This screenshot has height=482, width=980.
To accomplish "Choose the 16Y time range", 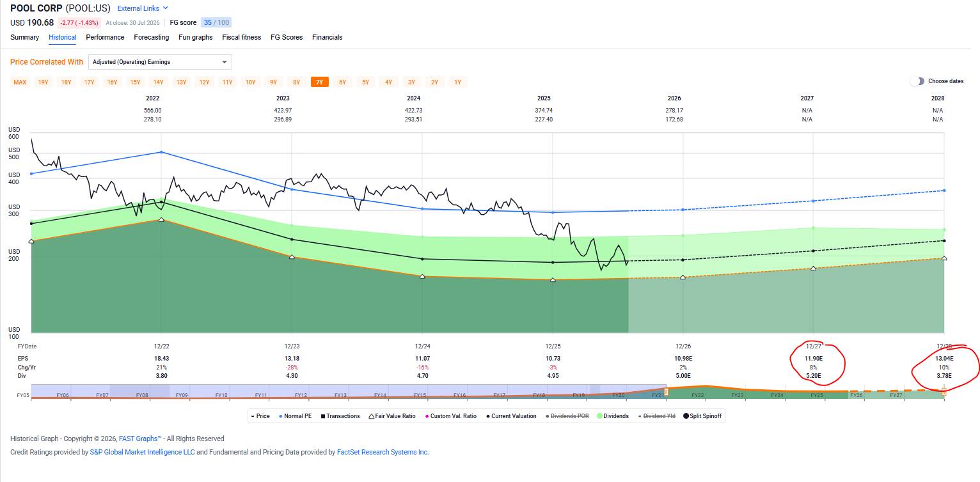I will (x=112, y=82).
